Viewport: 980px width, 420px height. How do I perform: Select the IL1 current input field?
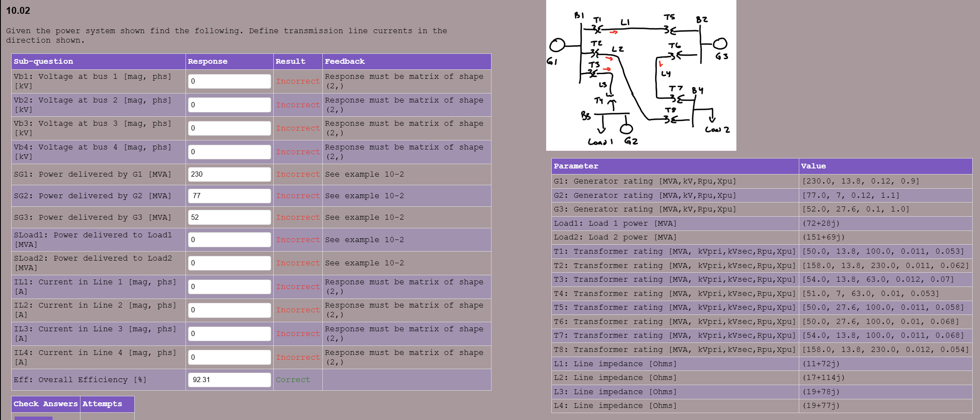[x=229, y=286]
